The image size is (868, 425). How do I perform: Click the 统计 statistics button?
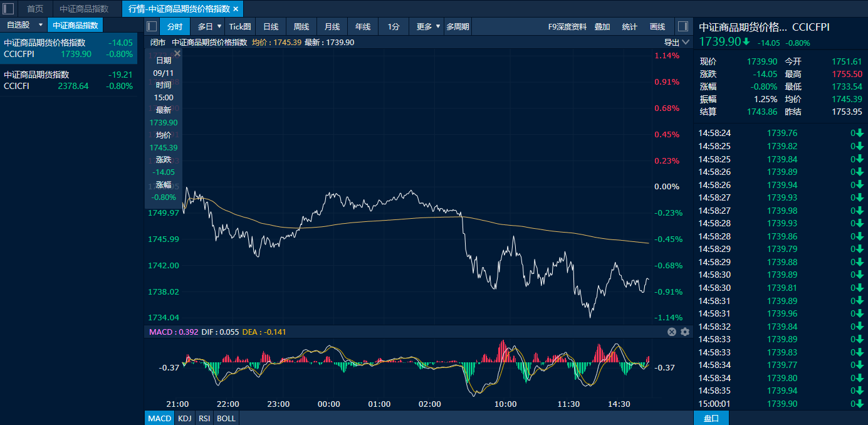click(630, 26)
